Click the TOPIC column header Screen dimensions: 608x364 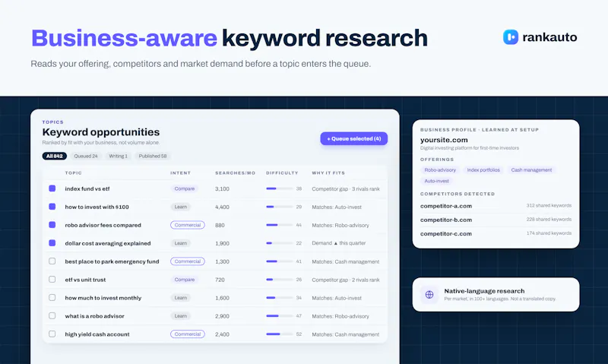click(x=73, y=173)
